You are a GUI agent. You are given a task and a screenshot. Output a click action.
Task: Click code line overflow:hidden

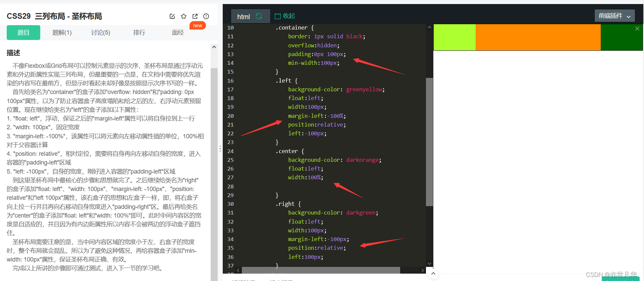coord(314,45)
